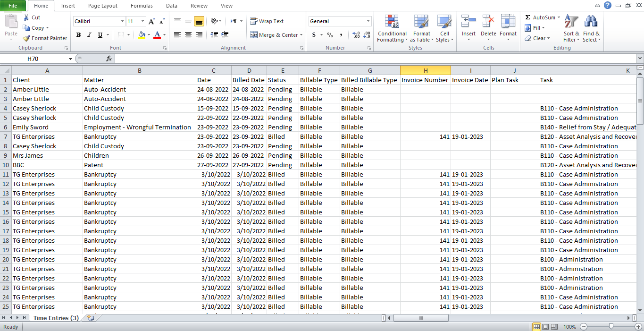
Task: Open the Format cells menu icon
Action: pyautogui.click(x=508, y=21)
